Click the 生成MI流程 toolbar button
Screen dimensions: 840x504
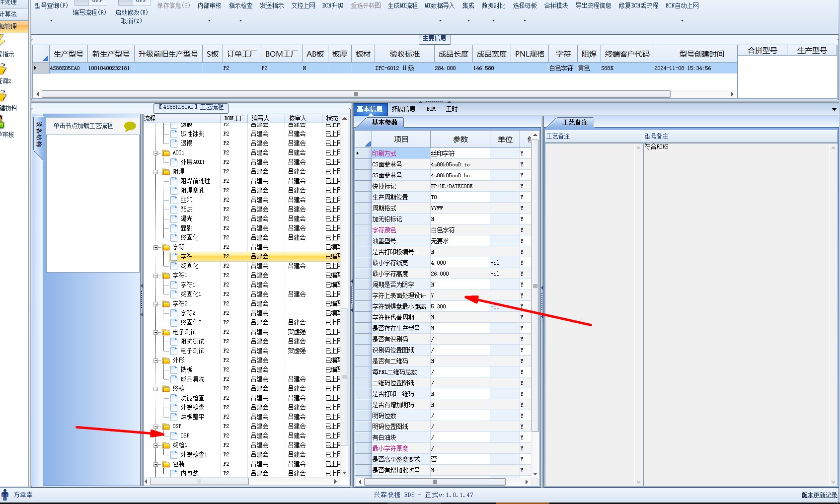pyautogui.click(x=403, y=6)
